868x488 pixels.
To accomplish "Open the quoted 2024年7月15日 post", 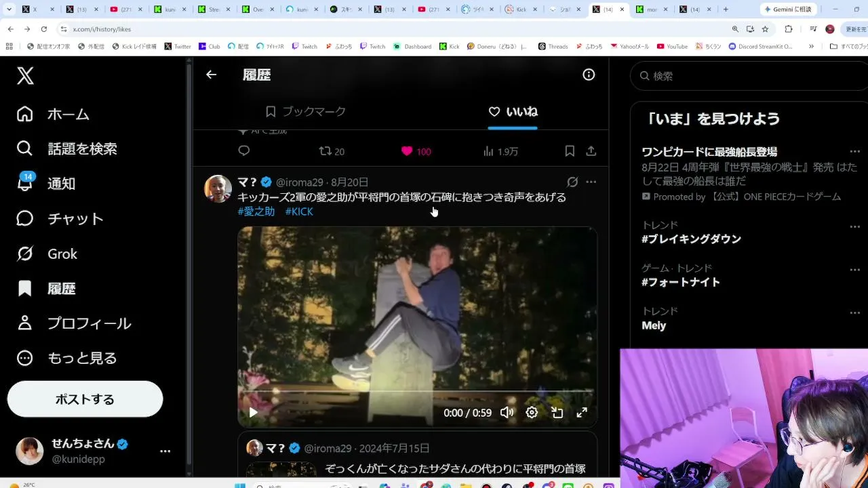I will tap(417, 454).
